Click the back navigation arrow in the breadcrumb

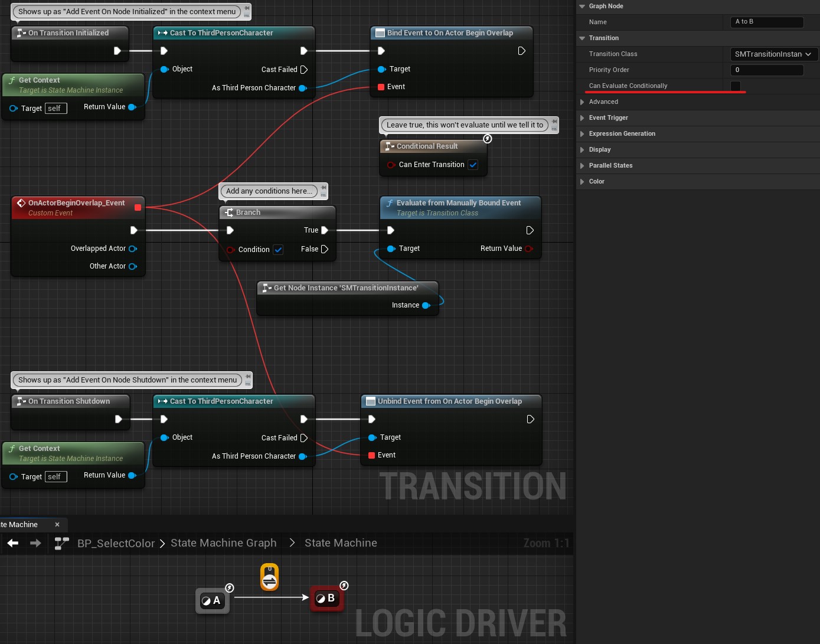click(x=13, y=543)
